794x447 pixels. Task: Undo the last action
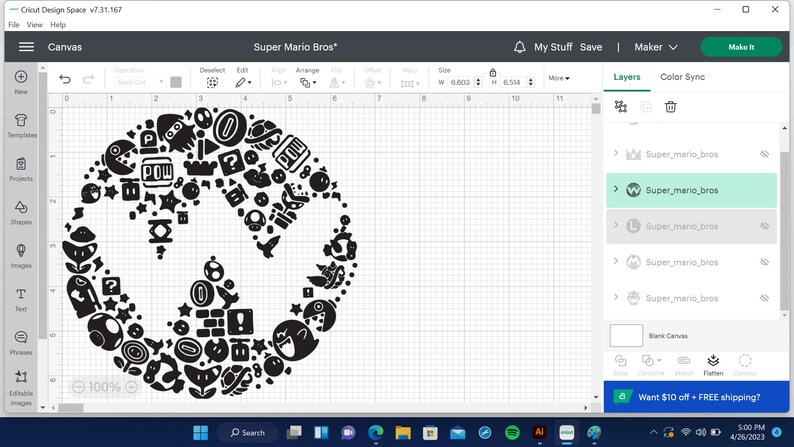(x=65, y=79)
